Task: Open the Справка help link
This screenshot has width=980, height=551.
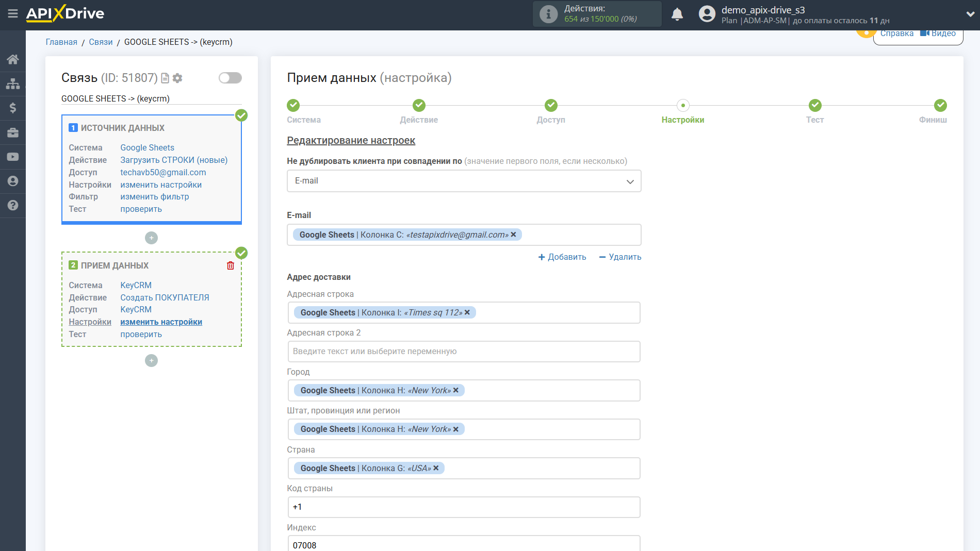Action: [x=896, y=34]
